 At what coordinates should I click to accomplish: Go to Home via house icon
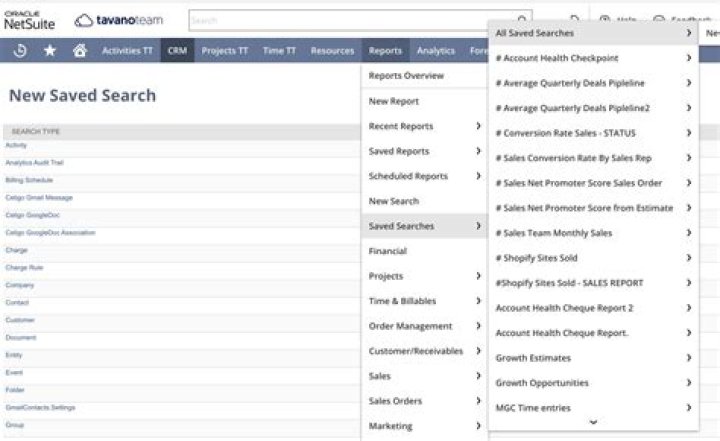tap(79, 50)
